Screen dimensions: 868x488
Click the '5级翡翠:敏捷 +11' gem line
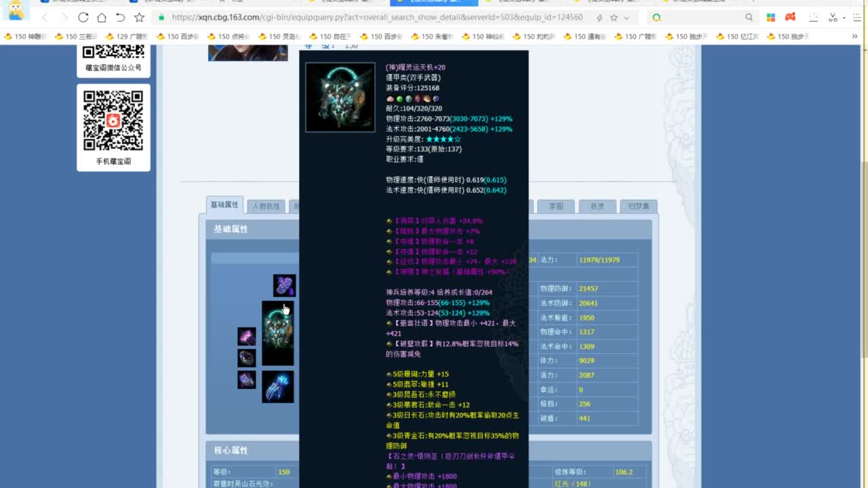418,384
